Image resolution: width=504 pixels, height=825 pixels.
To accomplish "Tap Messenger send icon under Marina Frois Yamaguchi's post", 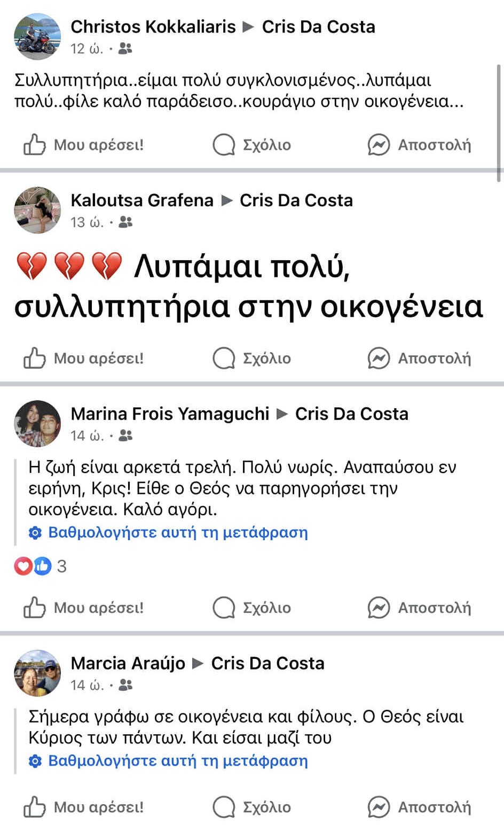I will (x=379, y=608).
